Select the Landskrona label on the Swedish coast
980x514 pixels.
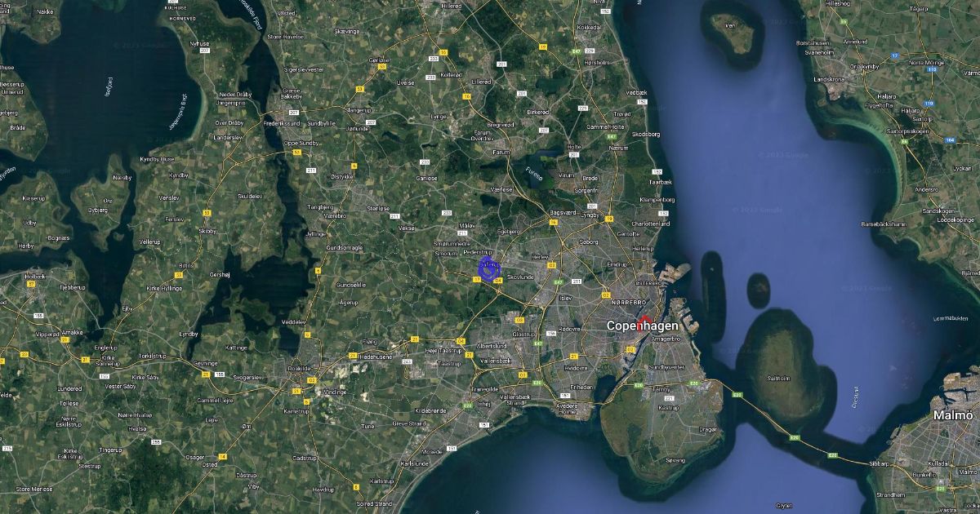point(830,79)
